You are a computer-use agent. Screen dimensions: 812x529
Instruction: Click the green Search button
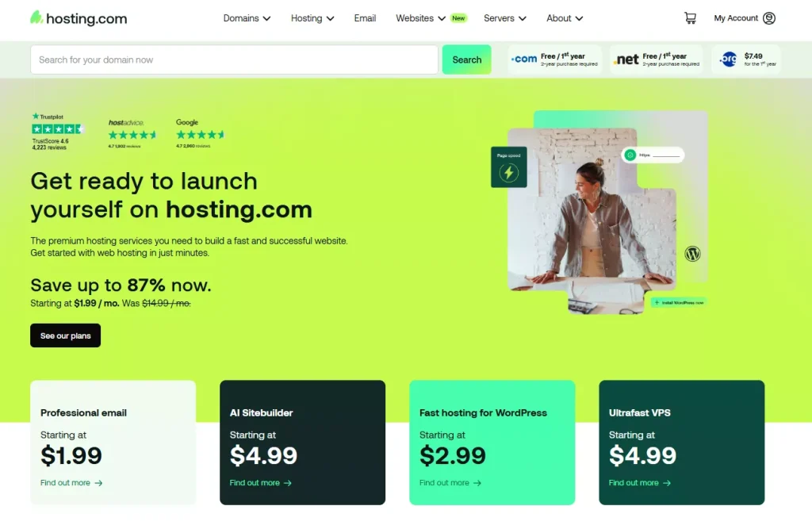466,59
